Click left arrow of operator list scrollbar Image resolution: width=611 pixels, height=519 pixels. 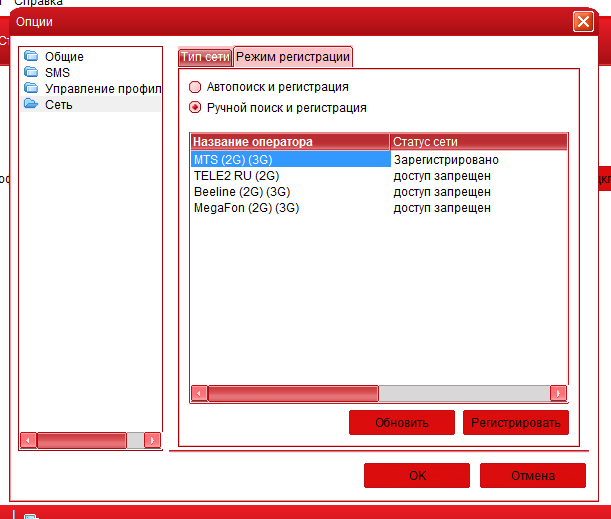click(199, 394)
